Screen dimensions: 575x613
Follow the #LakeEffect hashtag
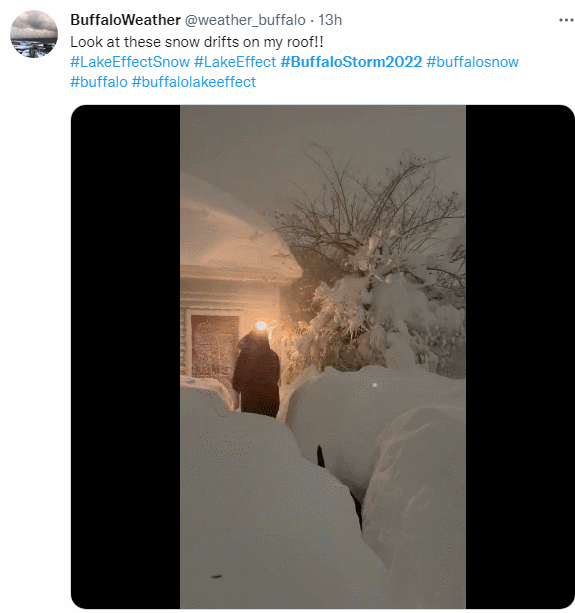click(x=235, y=62)
